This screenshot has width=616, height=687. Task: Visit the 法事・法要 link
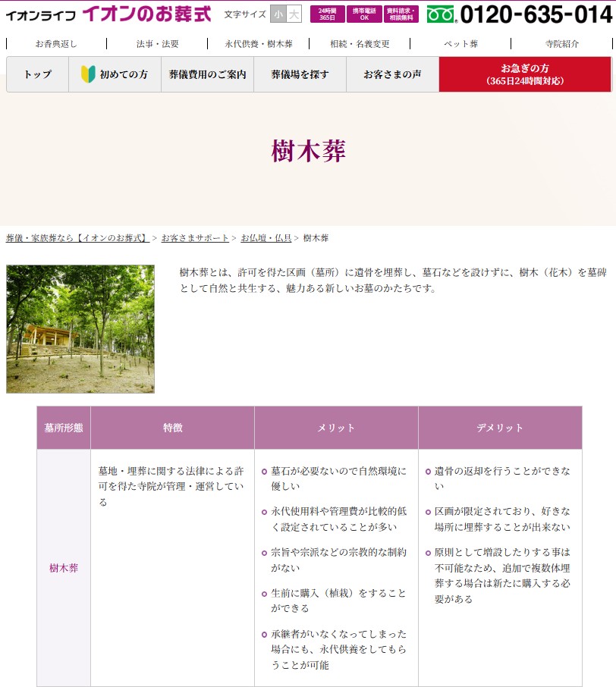pyautogui.click(x=157, y=44)
